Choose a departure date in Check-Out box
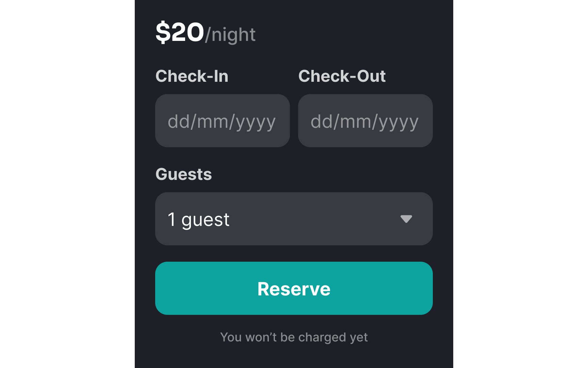 (365, 121)
